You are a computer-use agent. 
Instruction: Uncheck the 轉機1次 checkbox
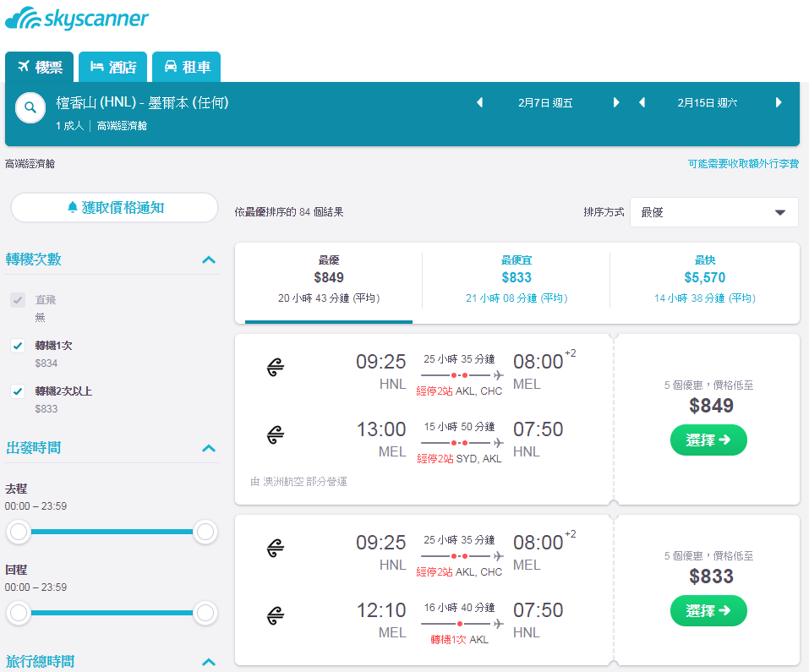point(18,346)
